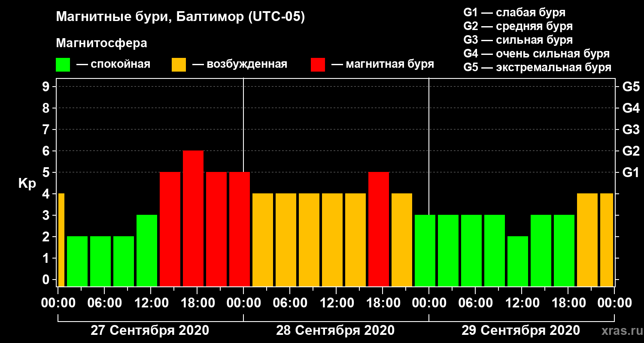
Task: Click the "— магнитная буря" legend label
Action: [383, 65]
